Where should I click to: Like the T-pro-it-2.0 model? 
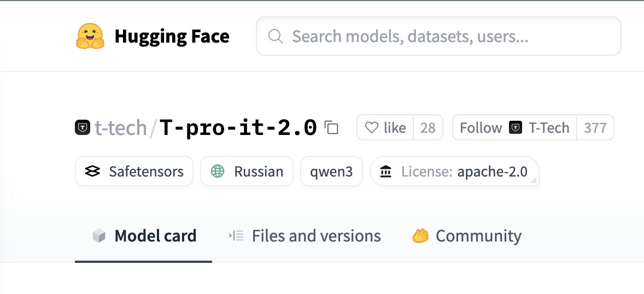point(385,128)
